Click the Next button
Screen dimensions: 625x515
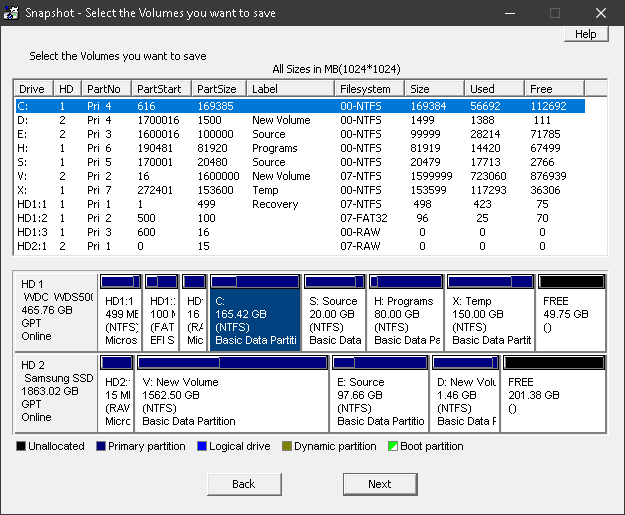[x=379, y=484]
